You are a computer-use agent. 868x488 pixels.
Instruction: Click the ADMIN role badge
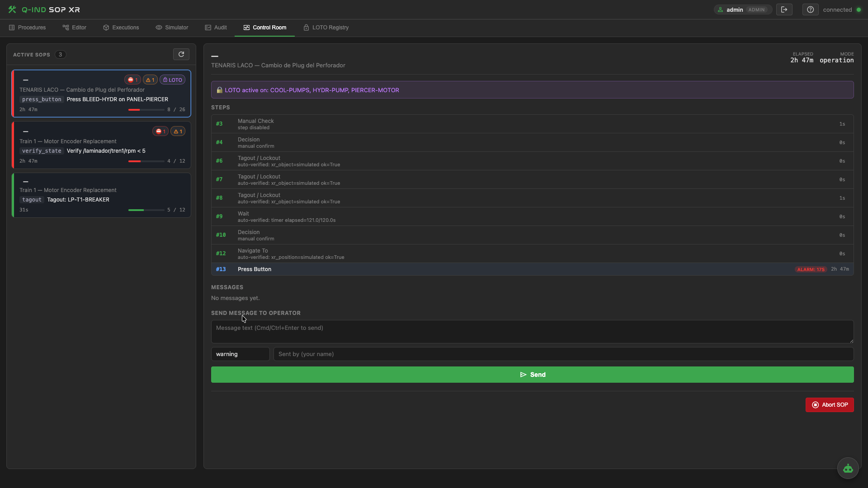756,9
